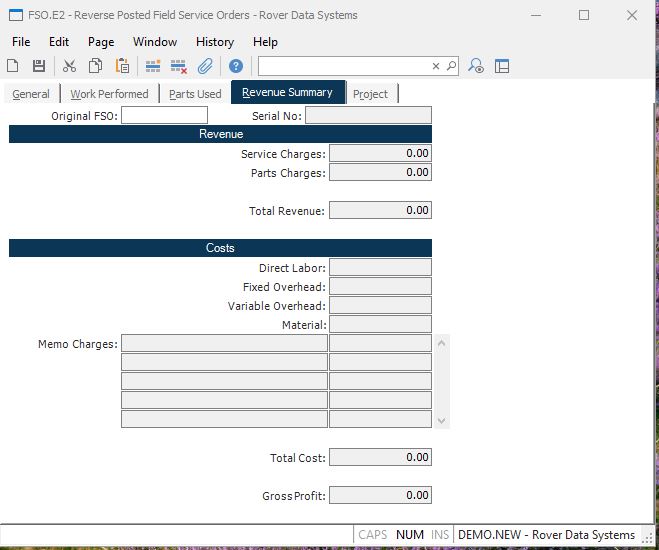Screen dimensions: 659x550
Task: Switch to the Work Performed tab
Action: click(x=109, y=94)
